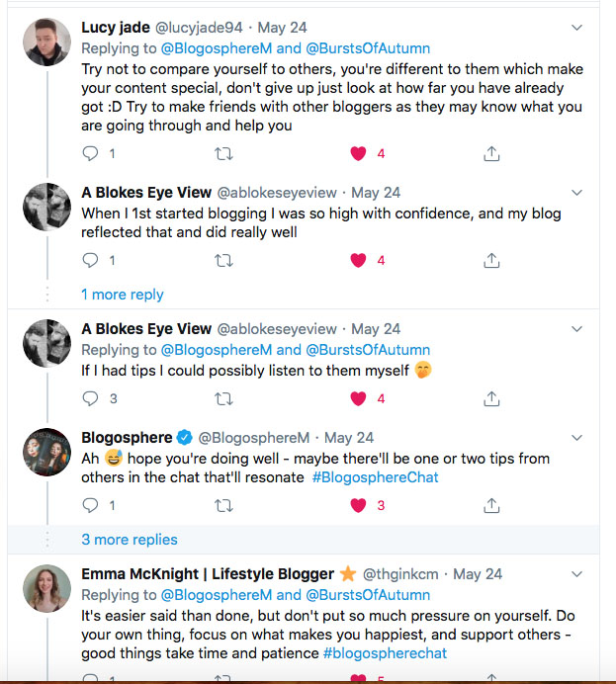Share Lucy jade's tweet
The height and width of the screenshot is (684, 616).
491,153
